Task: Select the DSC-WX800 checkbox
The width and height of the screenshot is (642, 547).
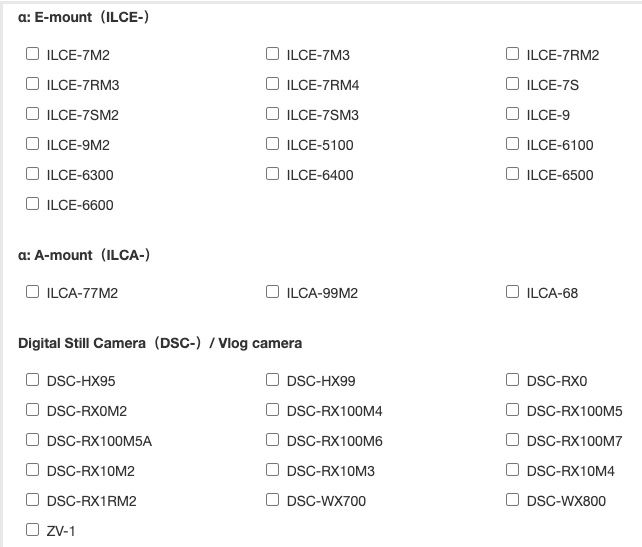Action: pos(513,500)
